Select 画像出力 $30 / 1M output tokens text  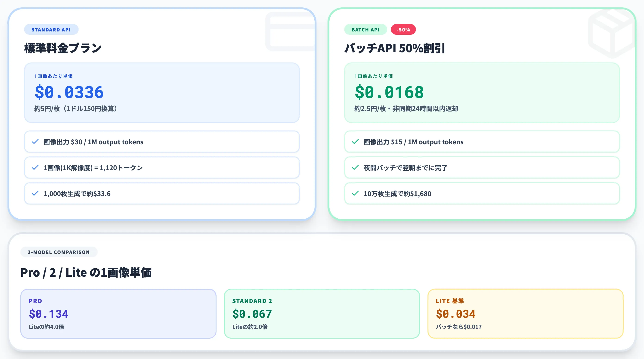point(93,142)
